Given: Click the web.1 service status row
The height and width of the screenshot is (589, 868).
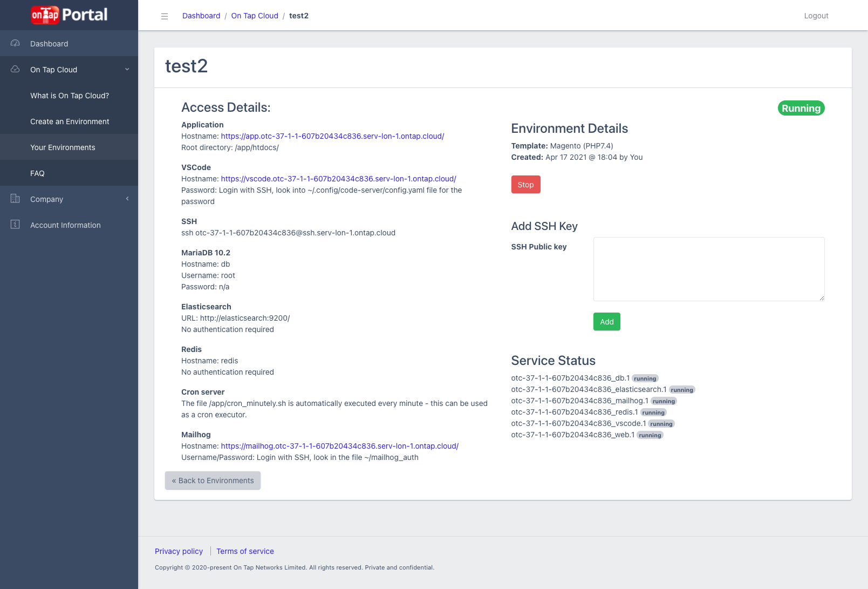Looking at the screenshot, I should (587, 435).
